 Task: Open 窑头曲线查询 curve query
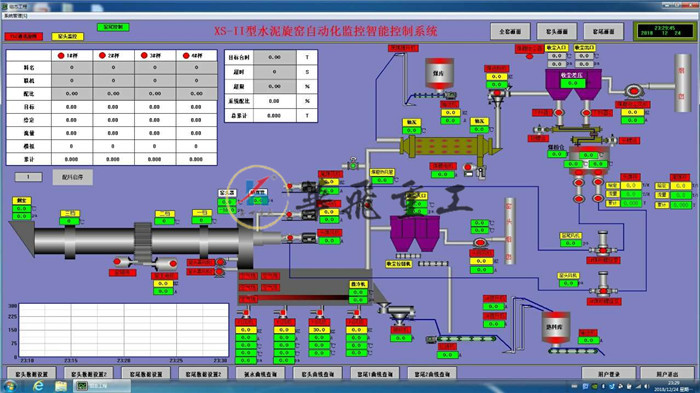(x=317, y=374)
